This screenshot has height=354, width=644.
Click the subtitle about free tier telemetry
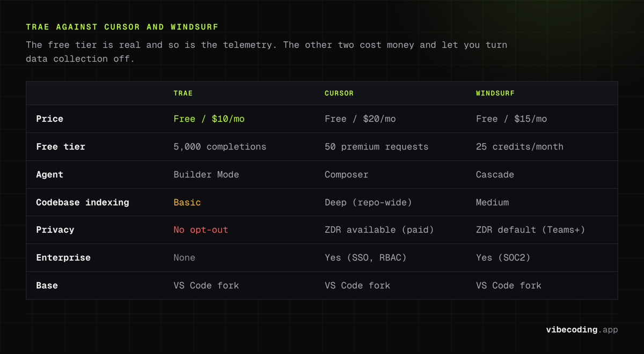point(267,52)
